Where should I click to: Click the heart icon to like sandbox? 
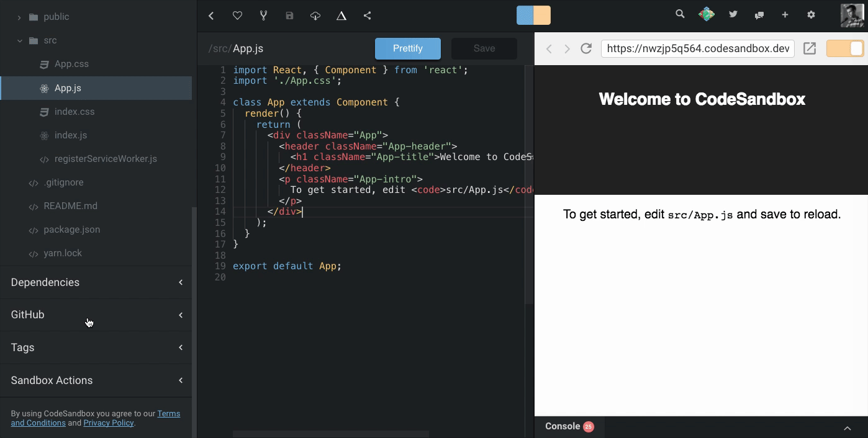[237, 16]
